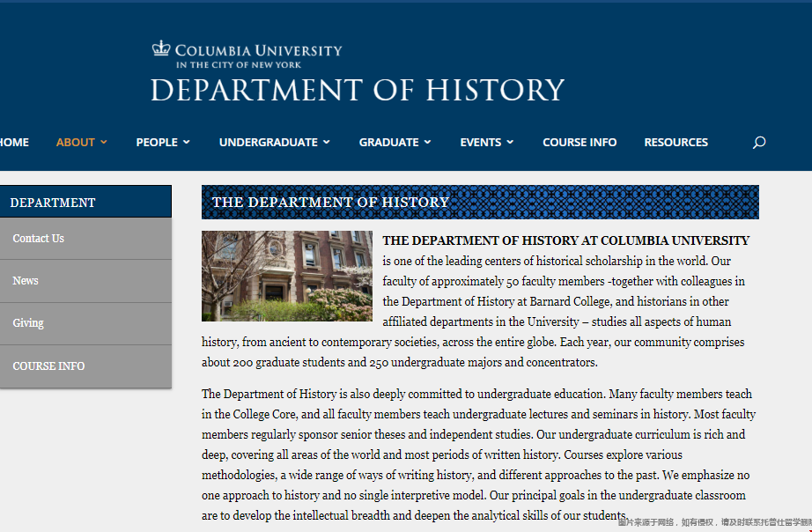The width and height of the screenshot is (812, 532).
Task: Expand the Undergraduate menu chevron
Action: 327,142
